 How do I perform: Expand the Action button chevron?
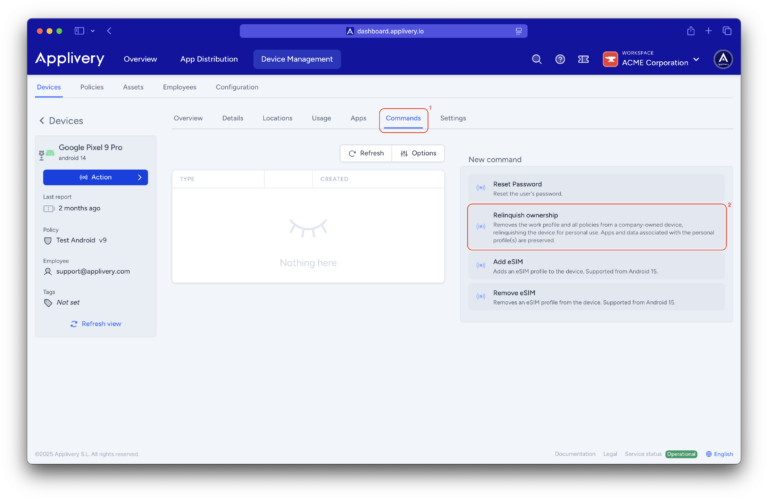[x=140, y=177]
